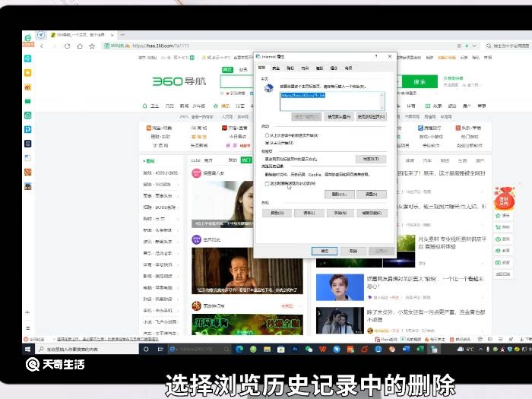Click the red envelope widget on the page
The height and width of the screenshot is (399, 532).
tap(503, 199)
